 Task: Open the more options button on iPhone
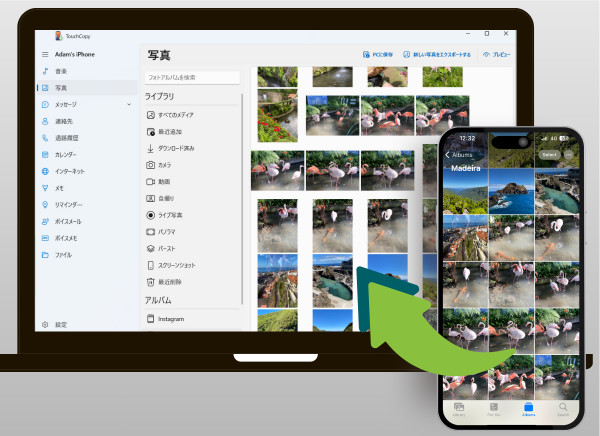click(x=569, y=155)
